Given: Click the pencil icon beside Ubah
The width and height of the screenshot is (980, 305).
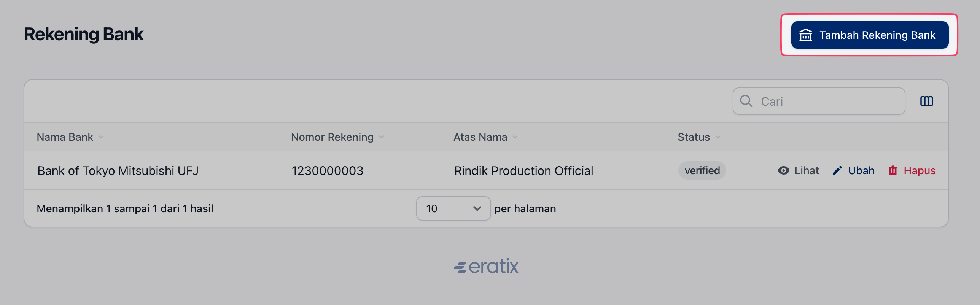Looking at the screenshot, I should (837, 170).
